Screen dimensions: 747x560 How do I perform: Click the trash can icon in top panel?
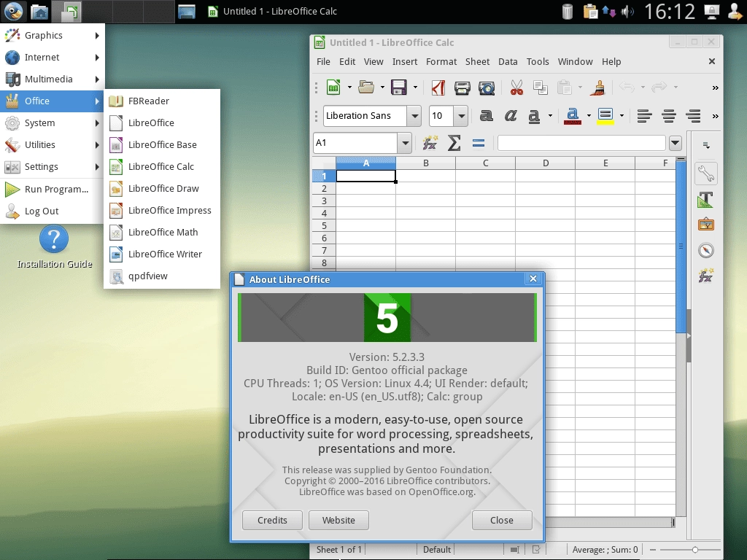pyautogui.click(x=567, y=12)
